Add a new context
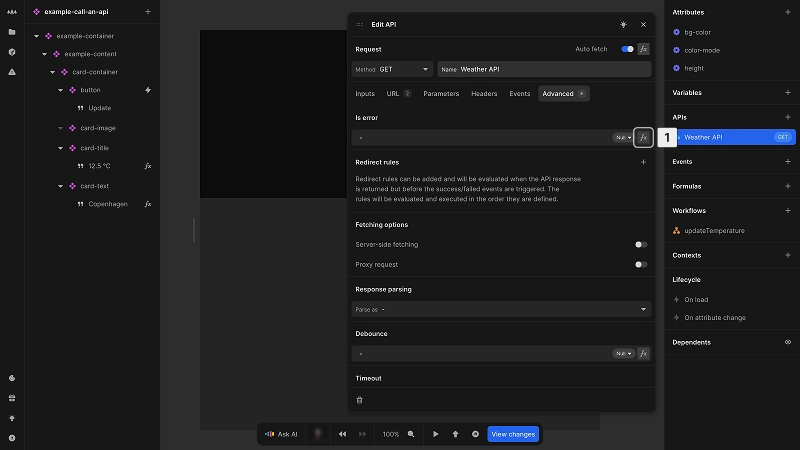This screenshot has height=450, width=800. (x=788, y=255)
